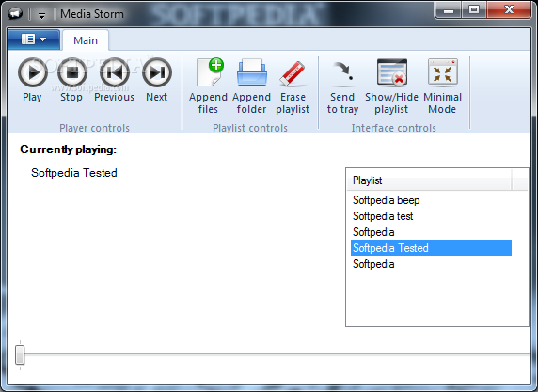This screenshot has width=538, height=392.
Task: Click the Playlist column header
Action: pyautogui.click(x=429, y=180)
